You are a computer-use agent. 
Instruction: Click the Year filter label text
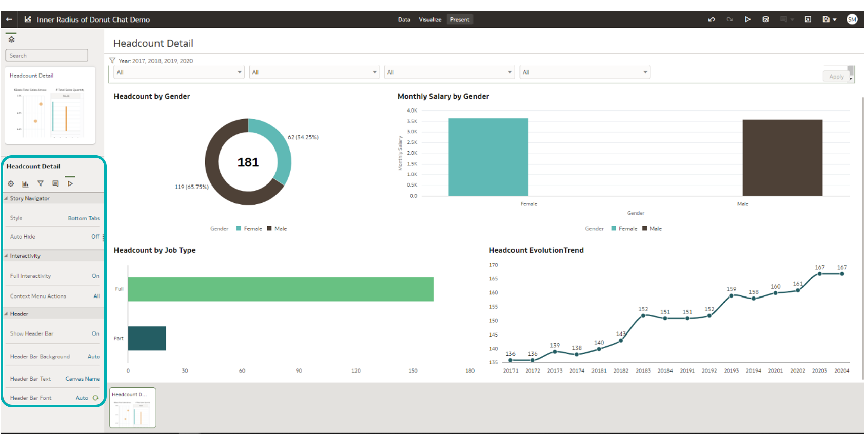156,61
